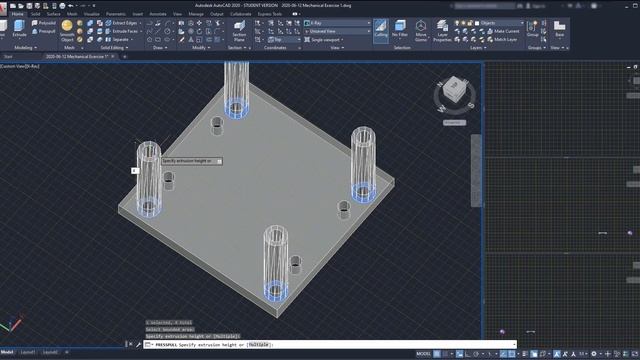Open the Objects layer dropdown
Image resolution: width=640 pixels, height=360 pixels.
(502, 23)
